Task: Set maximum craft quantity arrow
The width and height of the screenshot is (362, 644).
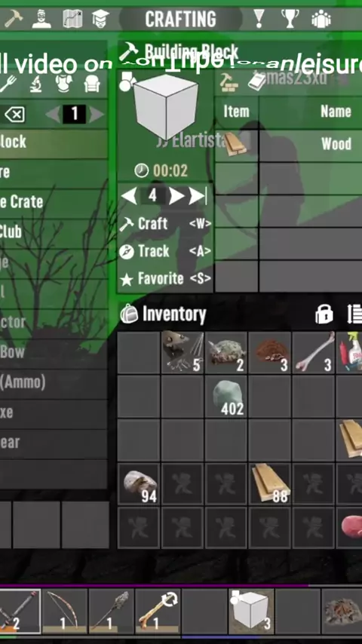Action: point(198,196)
